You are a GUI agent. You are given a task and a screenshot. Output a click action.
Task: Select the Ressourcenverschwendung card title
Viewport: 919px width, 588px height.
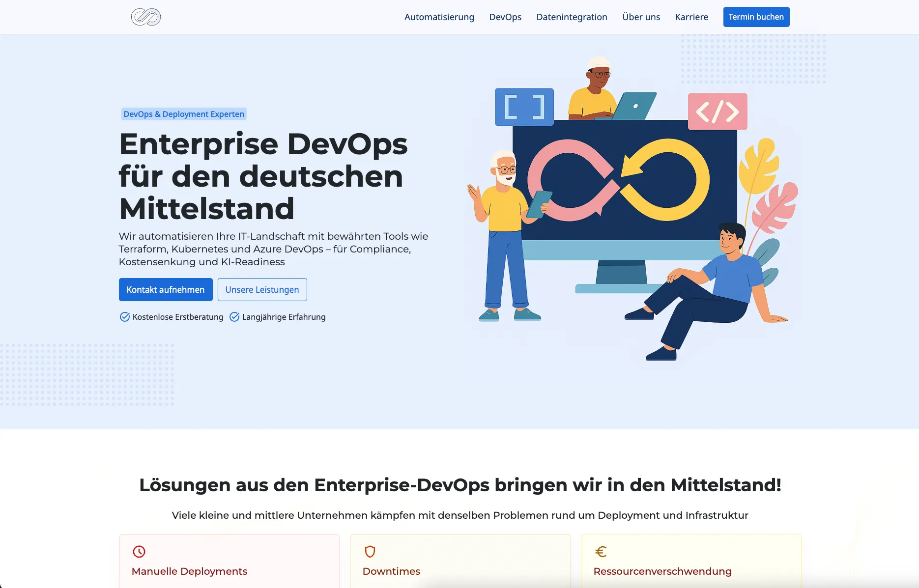point(662,571)
